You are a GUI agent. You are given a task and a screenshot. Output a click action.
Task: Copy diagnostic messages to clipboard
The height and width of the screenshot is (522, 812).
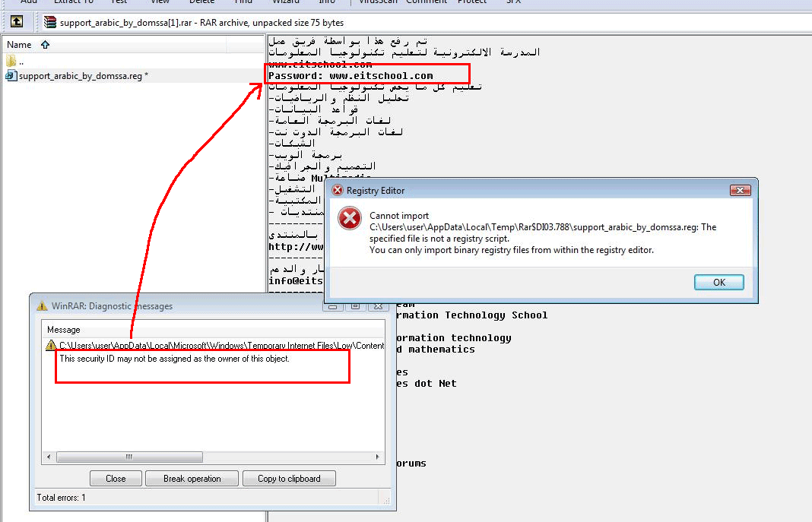coord(289,479)
